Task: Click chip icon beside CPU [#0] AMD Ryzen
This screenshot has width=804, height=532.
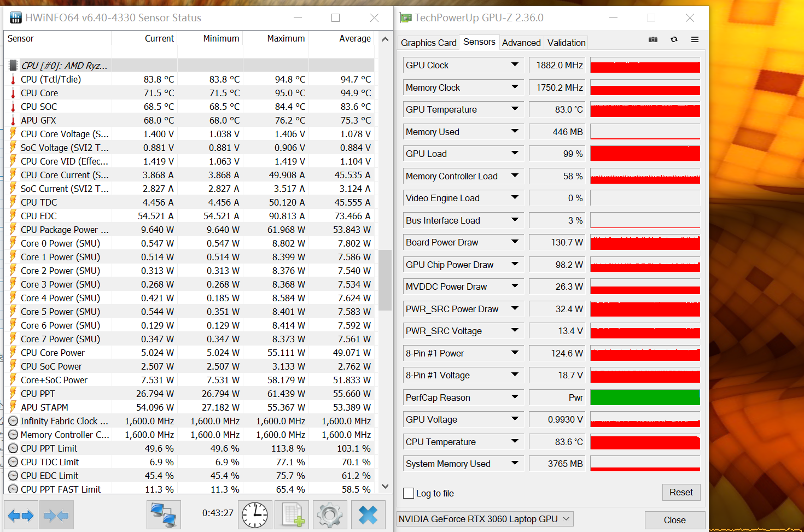Action: [x=13, y=65]
